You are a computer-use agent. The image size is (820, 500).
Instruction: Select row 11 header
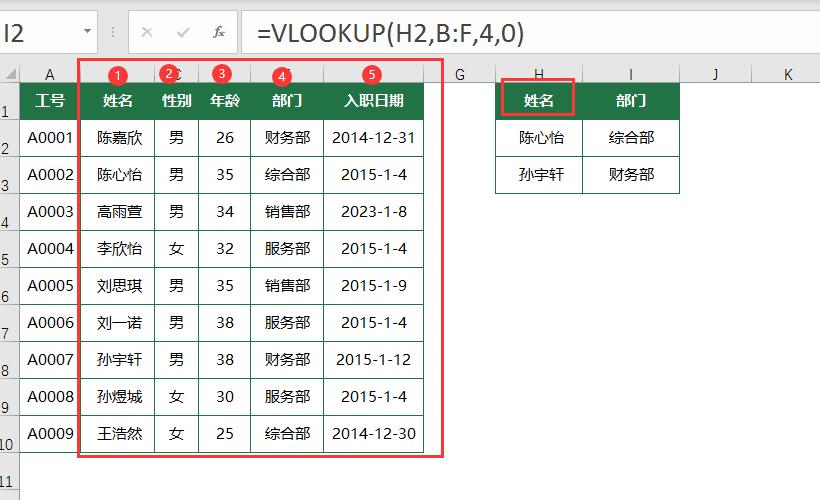9,471
